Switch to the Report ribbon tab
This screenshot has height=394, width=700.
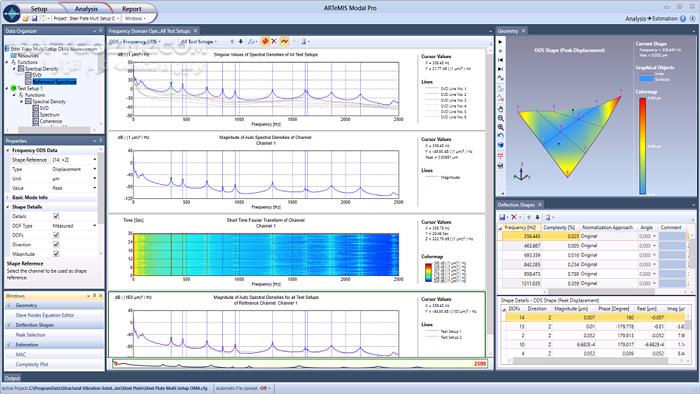131,8
